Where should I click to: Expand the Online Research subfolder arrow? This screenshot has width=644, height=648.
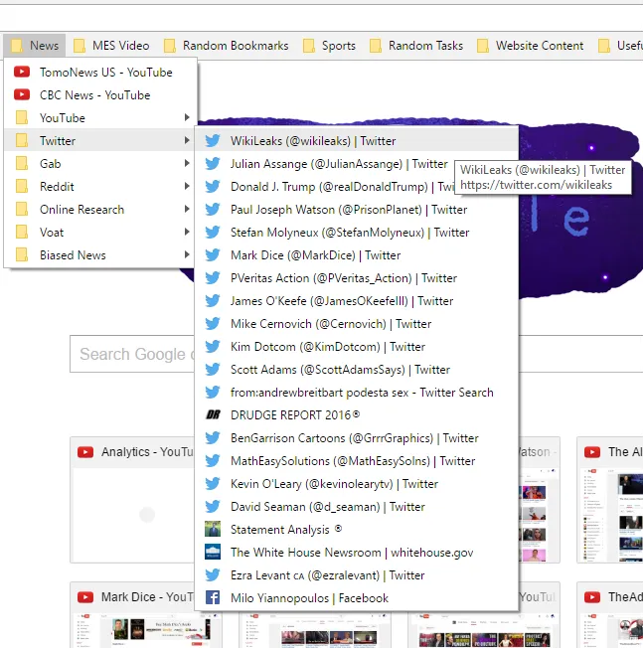[x=187, y=209]
